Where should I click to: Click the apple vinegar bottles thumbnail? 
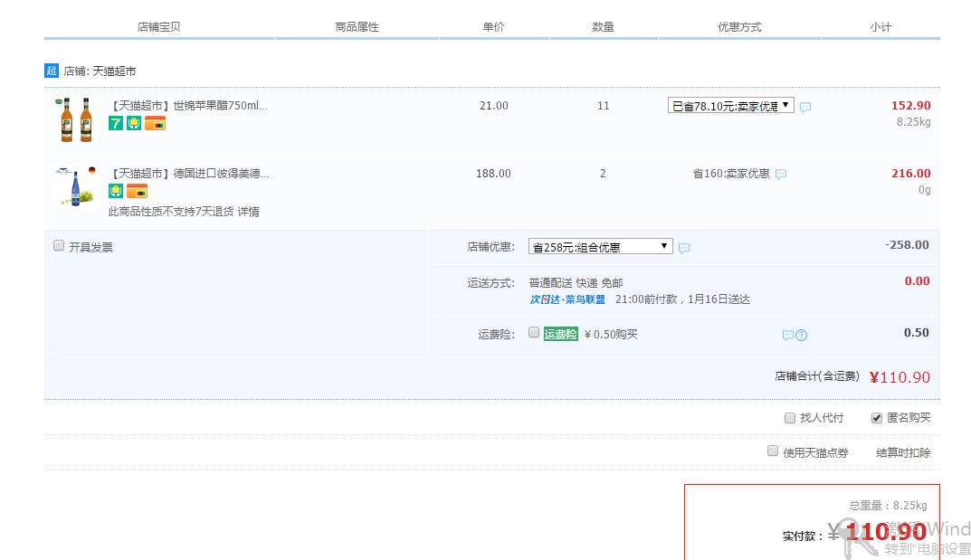[x=75, y=120]
